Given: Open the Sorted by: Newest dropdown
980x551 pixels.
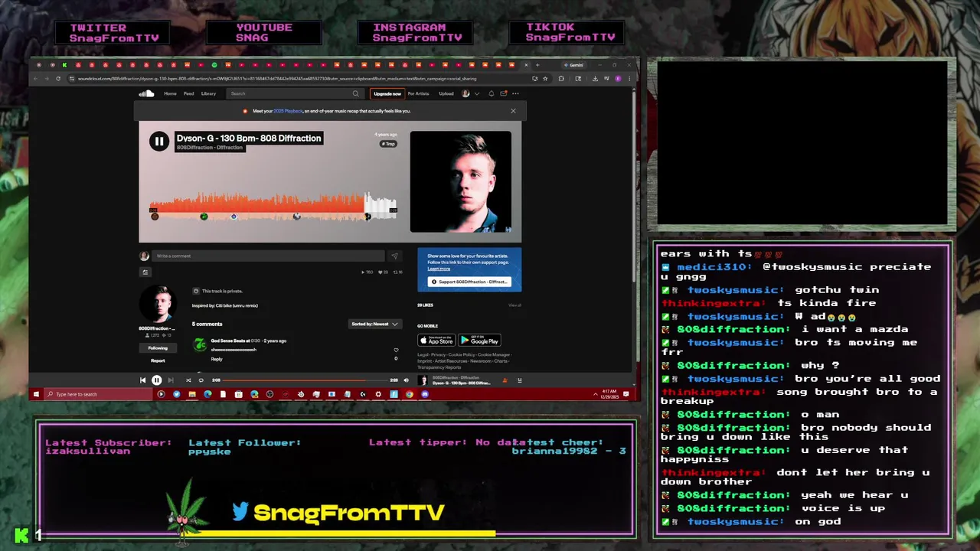Looking at the screenshot, I should point(374,324).
